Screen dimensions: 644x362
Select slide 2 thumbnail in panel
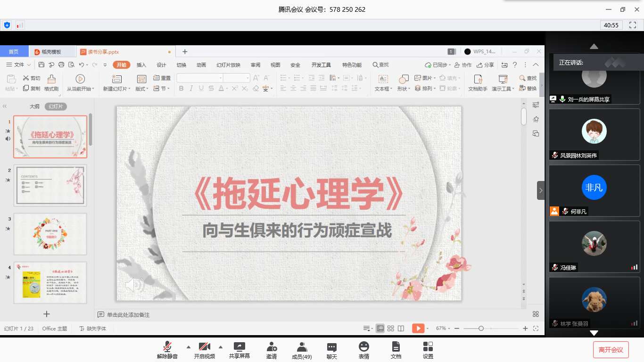tap(50, 185)
